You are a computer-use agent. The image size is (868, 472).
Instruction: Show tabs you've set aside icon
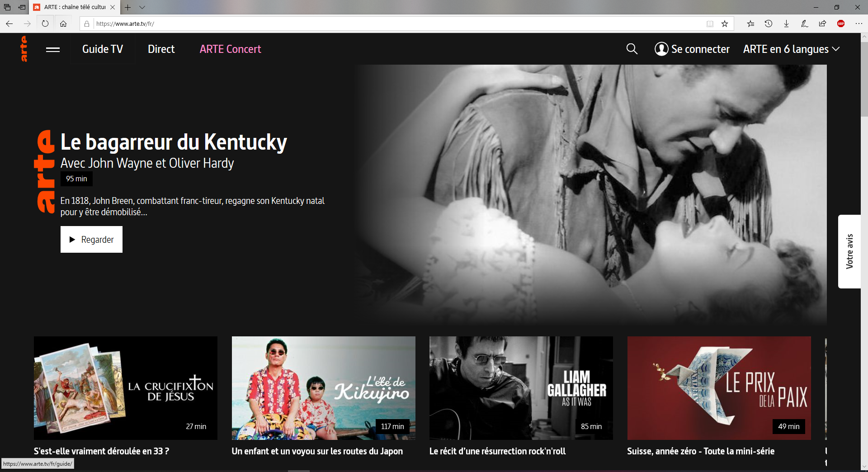point(7,7)
